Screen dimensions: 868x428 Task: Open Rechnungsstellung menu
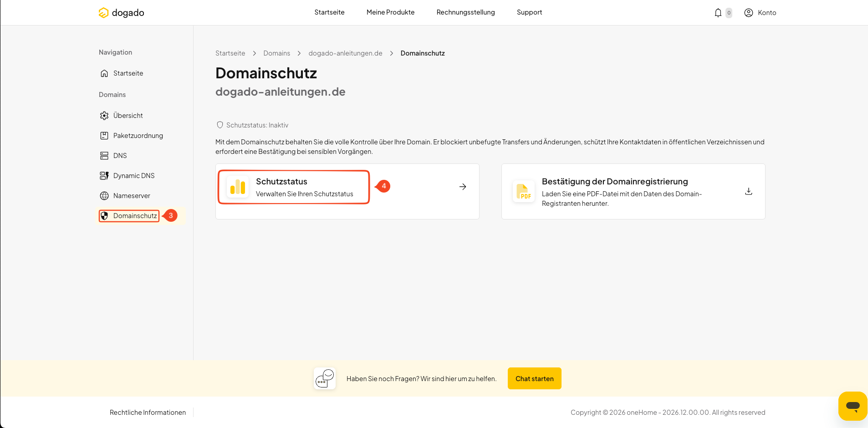[x=465, y=12]
